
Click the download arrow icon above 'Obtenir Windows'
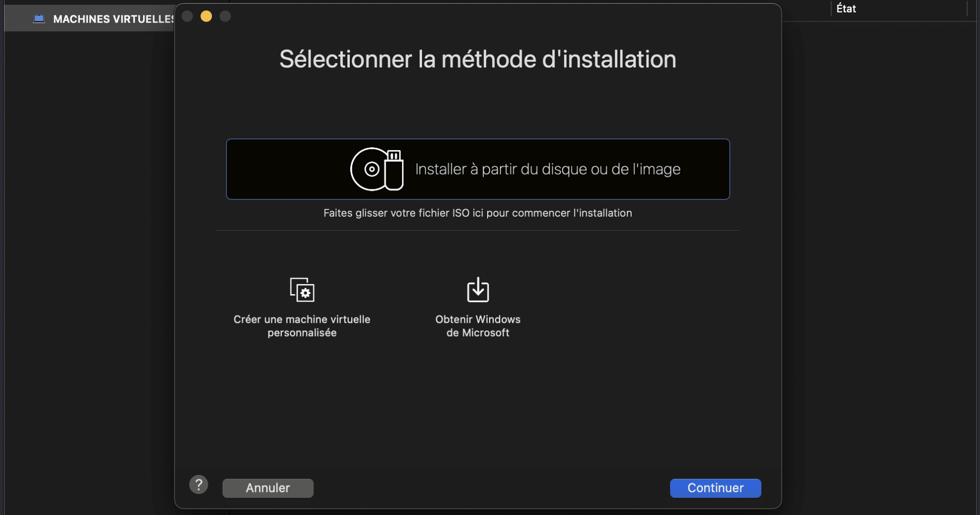(x=477, y=289)
